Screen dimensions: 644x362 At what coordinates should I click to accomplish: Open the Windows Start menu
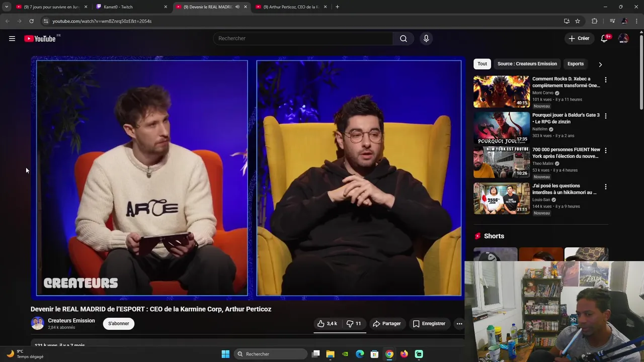coord(225,354)
